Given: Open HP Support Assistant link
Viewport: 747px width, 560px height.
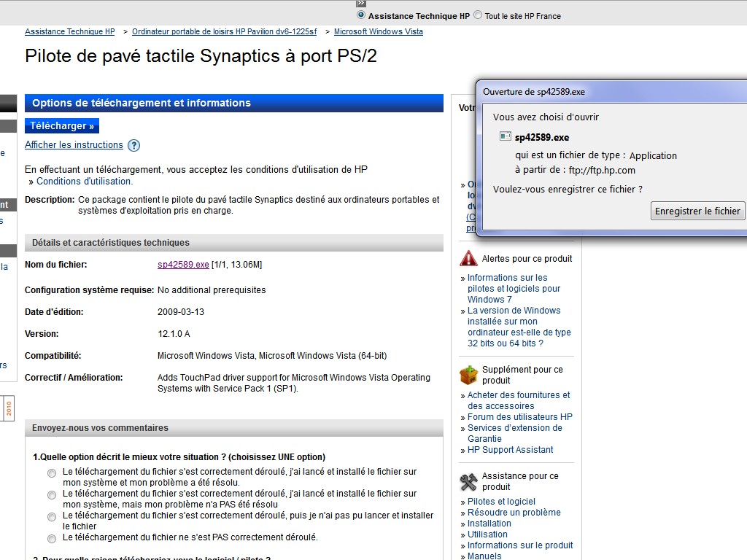Looking at the screenshot, I should click(x=510, y=450).
